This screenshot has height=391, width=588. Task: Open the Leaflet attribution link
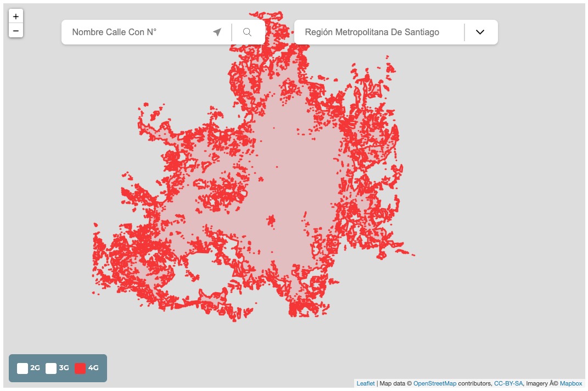(365, 383)
